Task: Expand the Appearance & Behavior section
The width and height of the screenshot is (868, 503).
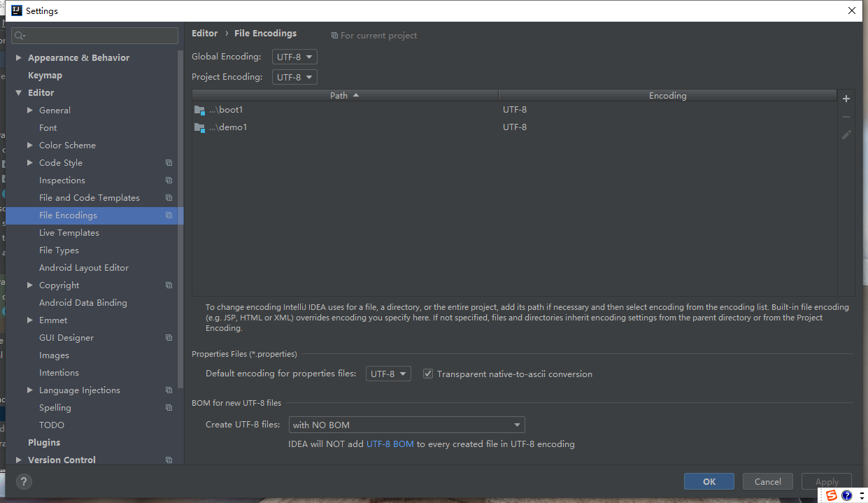Action: pyautogui.click(x=19, y=58)
